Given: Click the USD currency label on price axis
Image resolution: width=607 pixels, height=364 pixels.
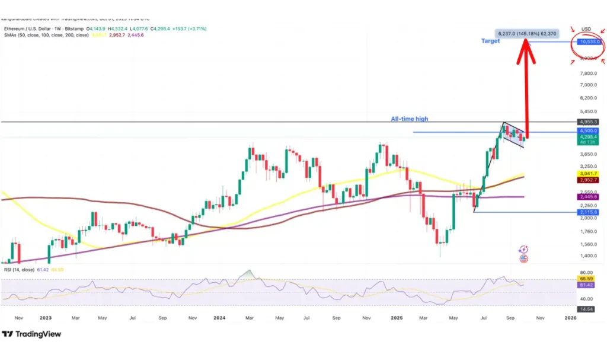Looking at the screenshot, I should 586,29.
